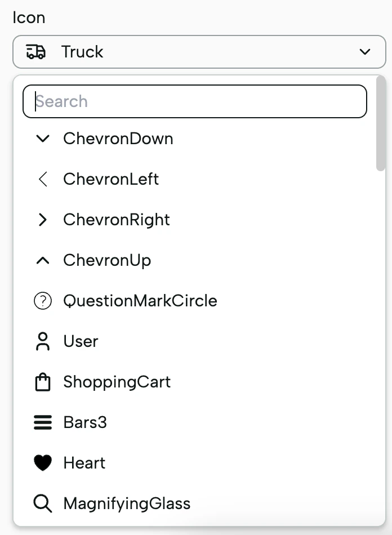The height and width of the screenshot is (535, 392).
Task: Select the ShoppingCart icon option
Action: [x=117, y=382]
